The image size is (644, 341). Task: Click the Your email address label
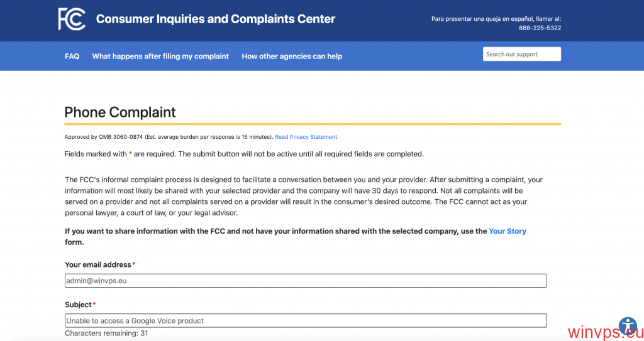coord(97,265)
